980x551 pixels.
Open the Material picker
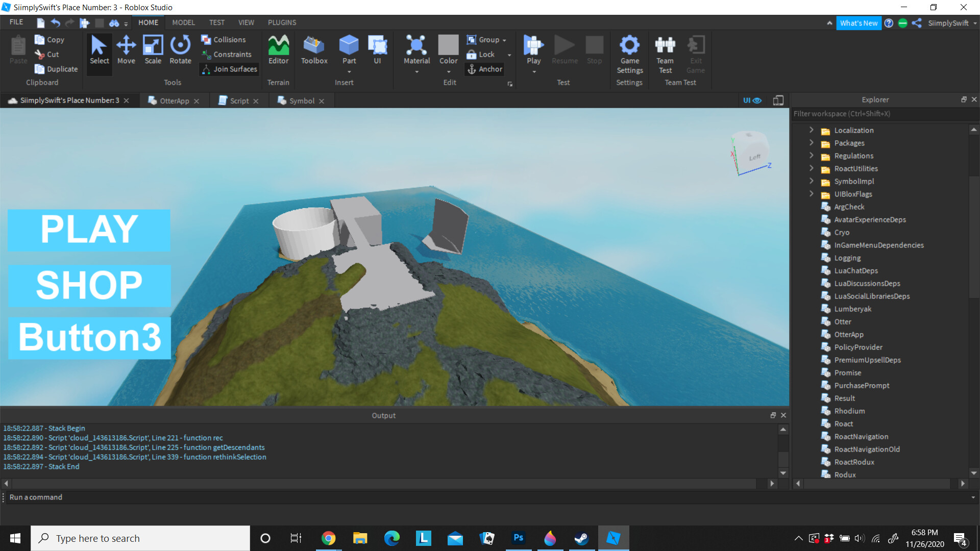click(x=416, y=50)
